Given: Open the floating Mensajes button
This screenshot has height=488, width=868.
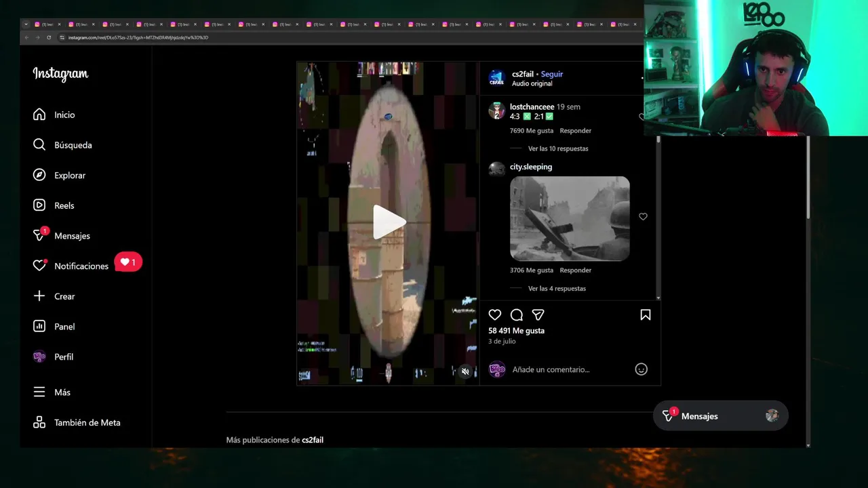Looking at the screenshot, I should coord(721,416).
